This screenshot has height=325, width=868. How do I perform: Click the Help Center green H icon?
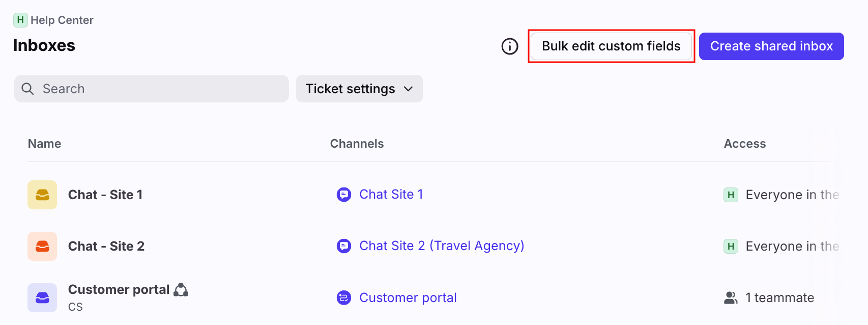[20, 20]
